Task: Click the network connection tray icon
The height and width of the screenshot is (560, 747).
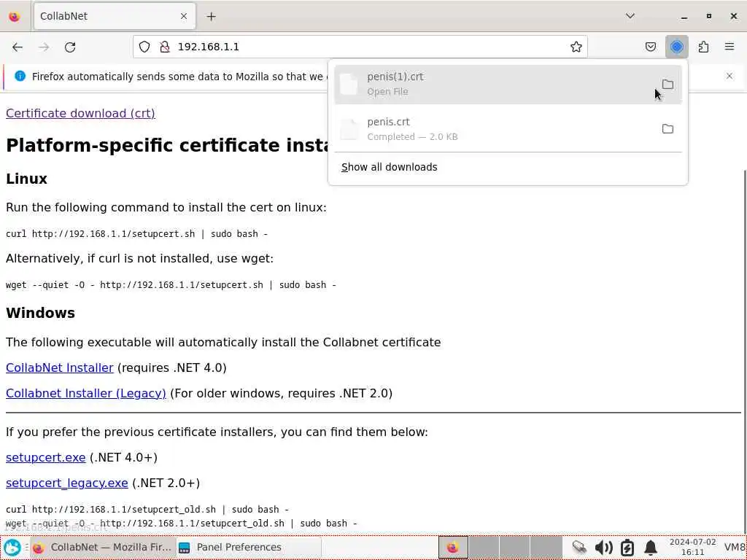Action: point(579,548)
